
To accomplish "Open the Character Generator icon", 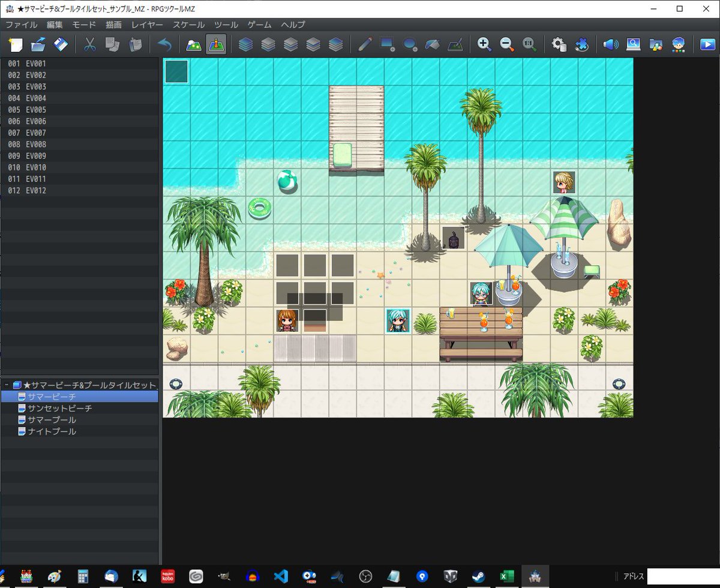I will tap(679, 44).
